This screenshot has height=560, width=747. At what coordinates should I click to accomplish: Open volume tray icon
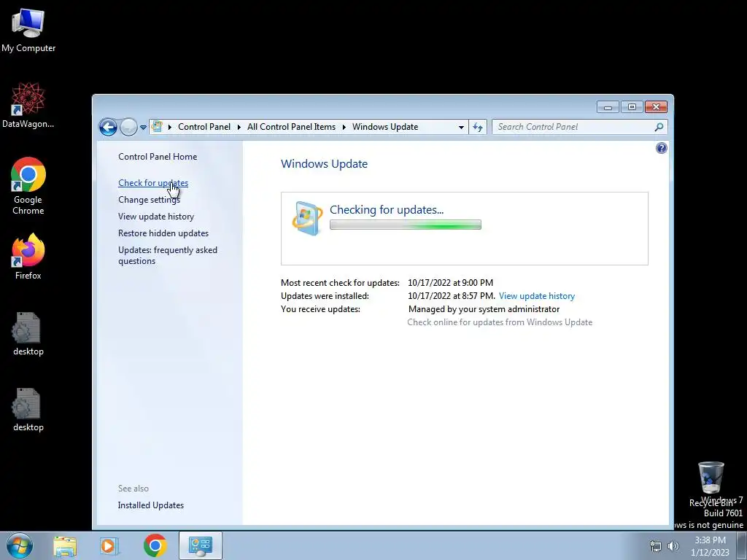pos(673,546)
